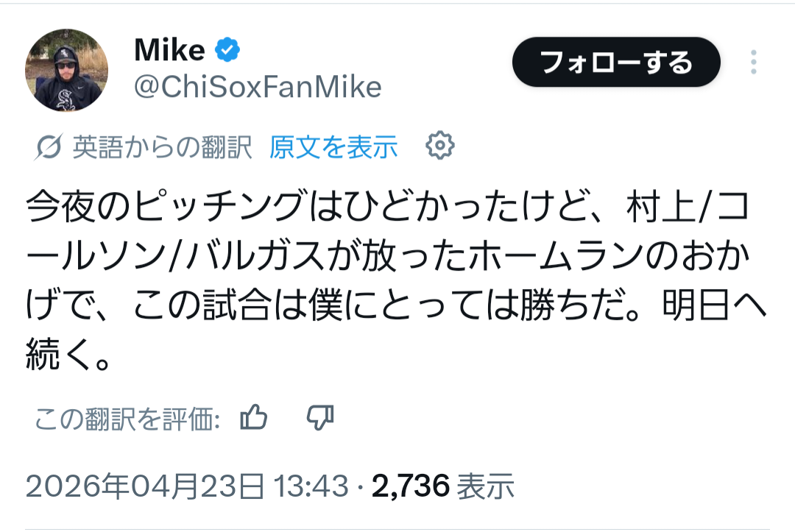
Task: Click the display name Mike
Action: [169, 51]
